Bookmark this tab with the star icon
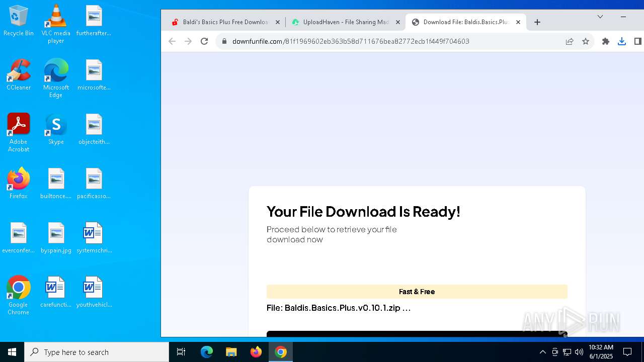The image size is (644, 362). [x=586, y=41]
